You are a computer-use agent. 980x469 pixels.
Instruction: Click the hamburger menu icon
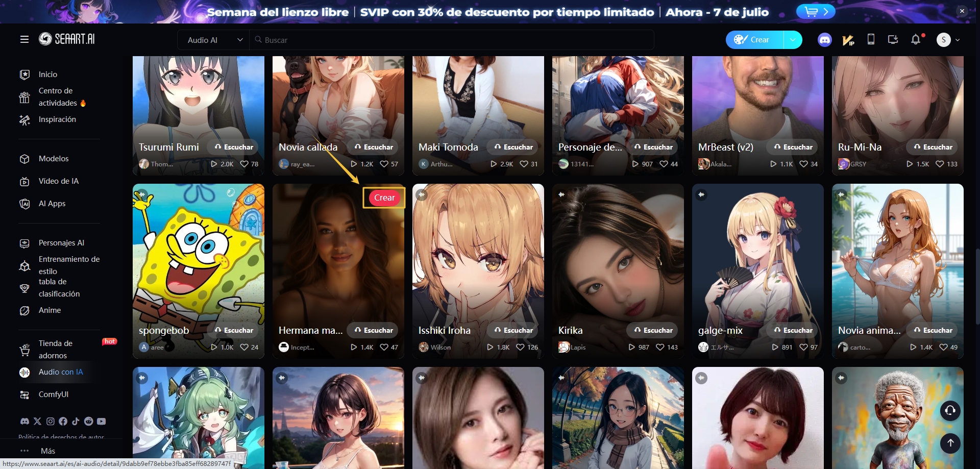coord(24,39)
